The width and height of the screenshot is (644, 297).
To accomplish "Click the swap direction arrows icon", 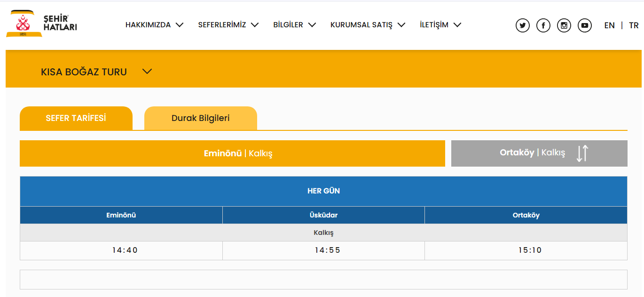I will coord(582,153).
